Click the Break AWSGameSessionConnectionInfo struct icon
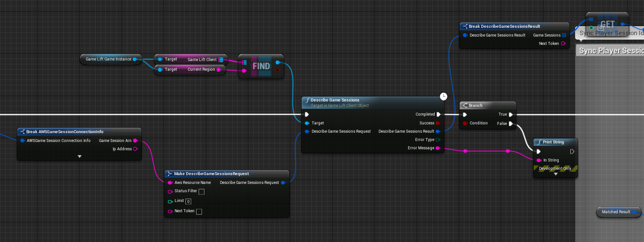Viewport: 644px width, 242px height. point(22,132)
